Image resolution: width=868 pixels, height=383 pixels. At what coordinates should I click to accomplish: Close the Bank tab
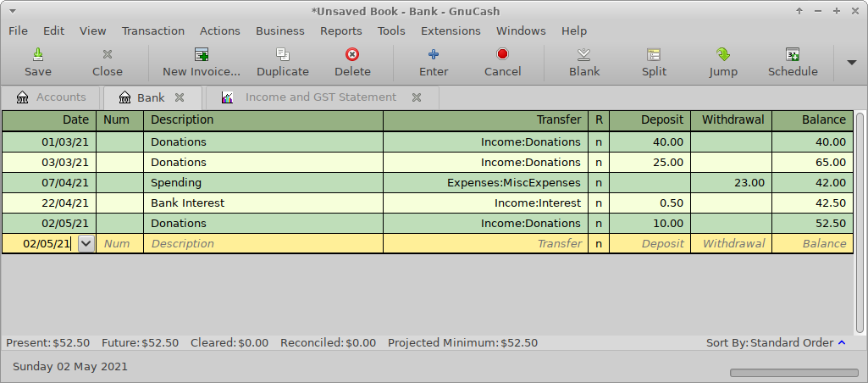coord(180,97)
